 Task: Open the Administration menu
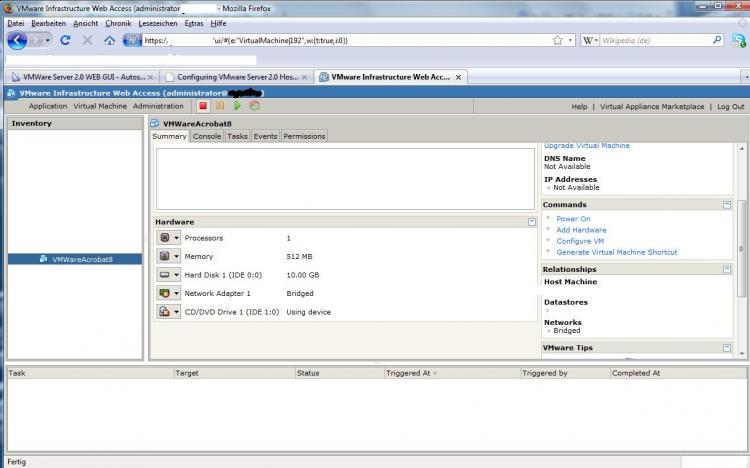coord(158,106)
